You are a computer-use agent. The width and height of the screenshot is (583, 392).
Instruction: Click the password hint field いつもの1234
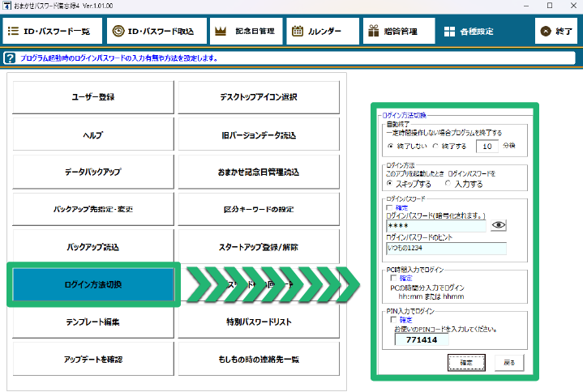446,249
